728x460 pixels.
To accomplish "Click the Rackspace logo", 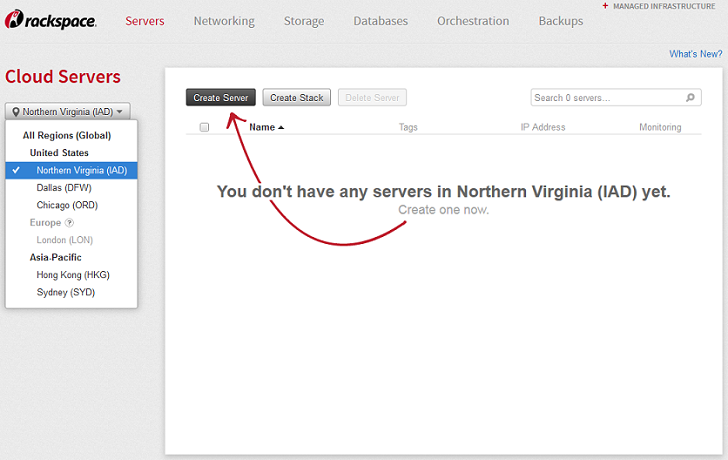I will (x=52, y=21).
